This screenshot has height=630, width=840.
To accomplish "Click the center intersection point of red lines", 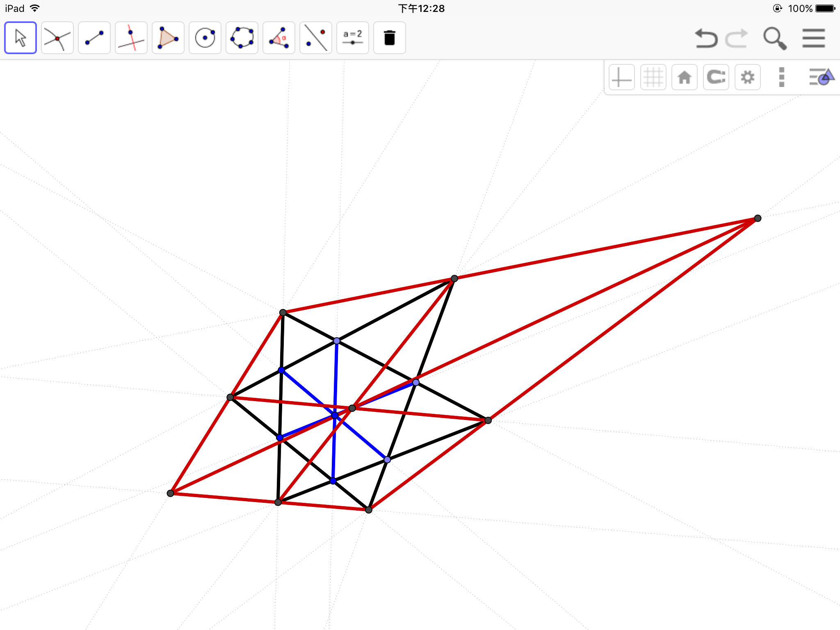I will pyautogui.click(x=352, y=408).
